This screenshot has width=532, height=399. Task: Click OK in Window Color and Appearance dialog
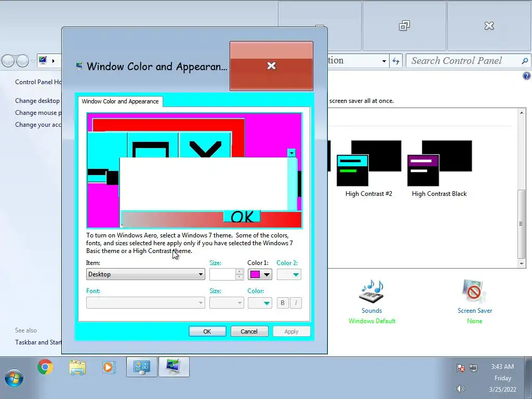pos(207,331)
